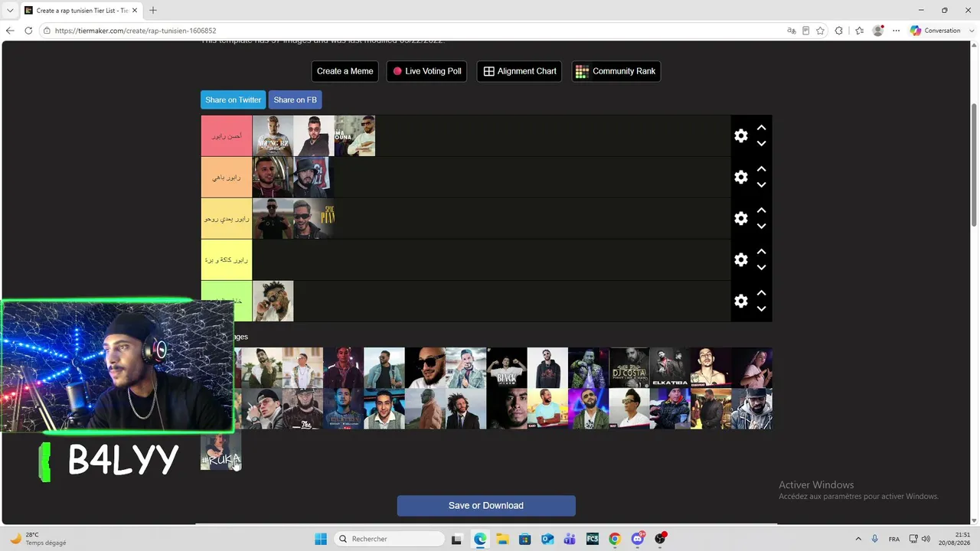Open the FC3 app from the taskbar

(x=592, y=539)
